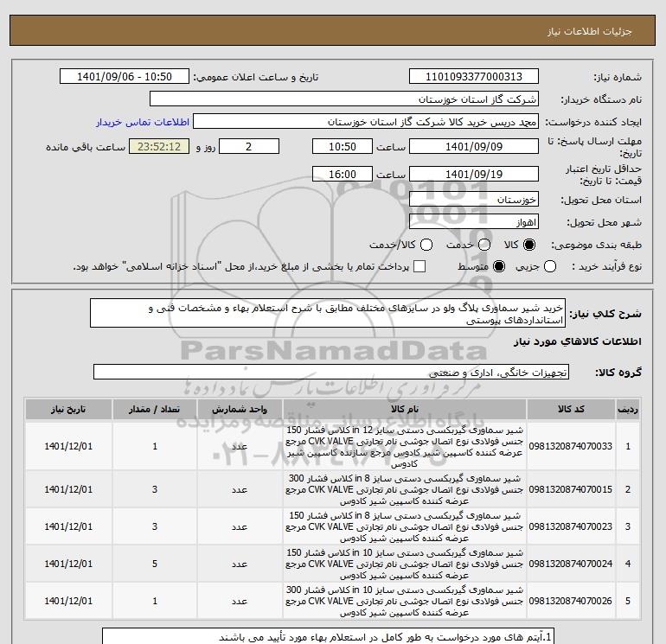
Task: Click need date 1401/12/01 in row 1
Action: tap(68, 447)
